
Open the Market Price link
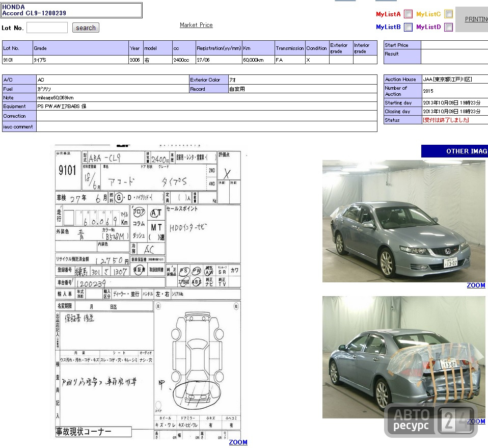[x=196, y=25]
